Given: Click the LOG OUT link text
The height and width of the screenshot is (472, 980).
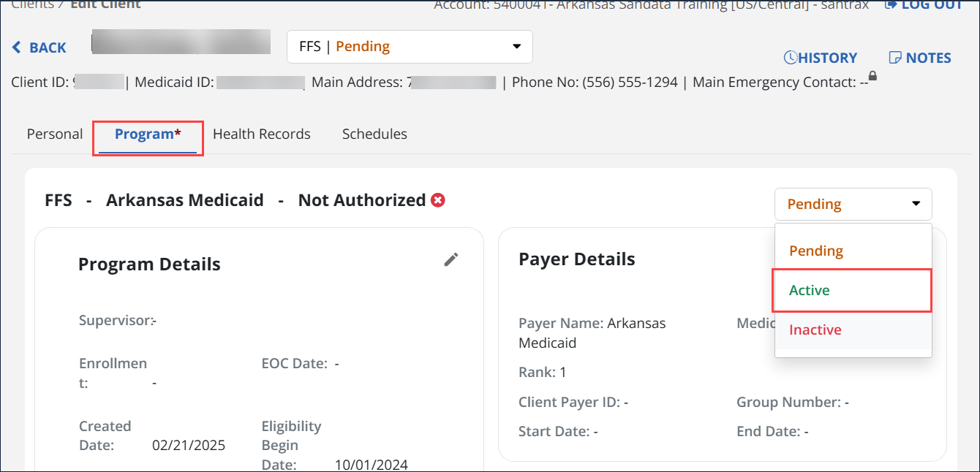Looking at the screenshot, I should pos(932,4).
